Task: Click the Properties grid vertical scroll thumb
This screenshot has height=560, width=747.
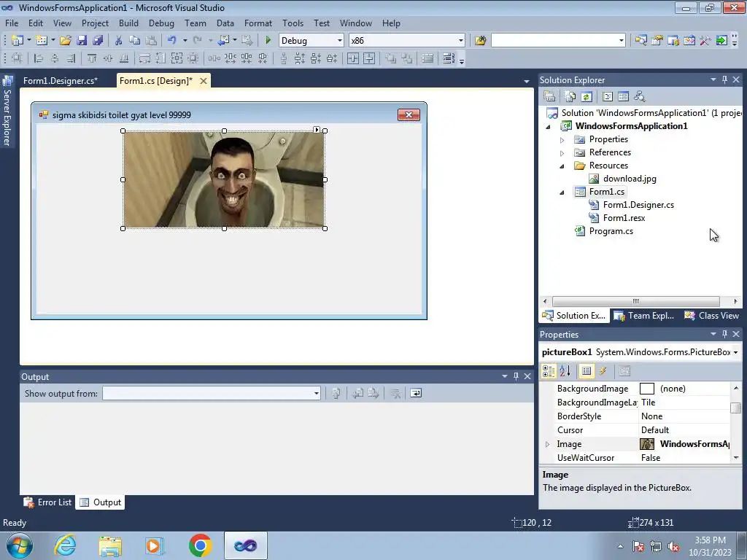Action: [x=736, y=408]
